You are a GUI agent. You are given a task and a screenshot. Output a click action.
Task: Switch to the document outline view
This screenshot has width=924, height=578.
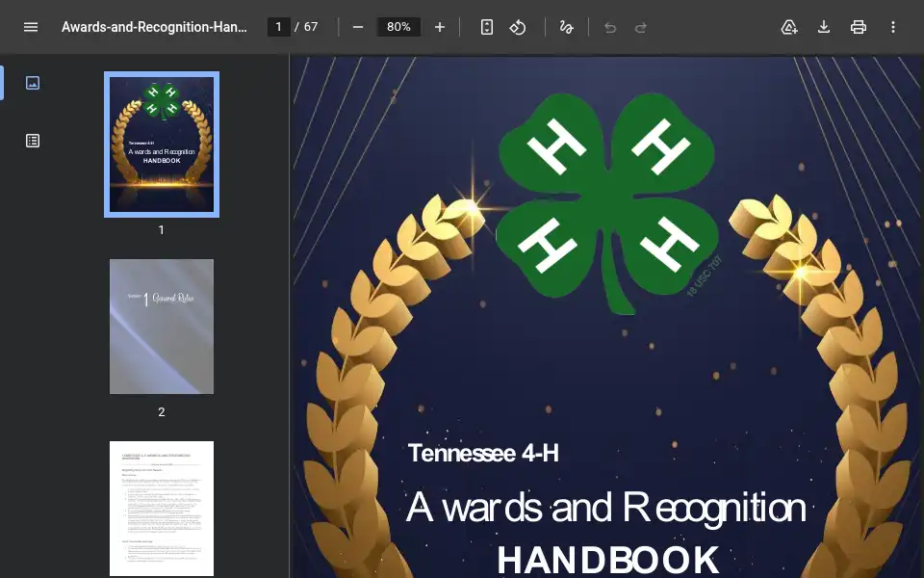[x=33, y=141]
